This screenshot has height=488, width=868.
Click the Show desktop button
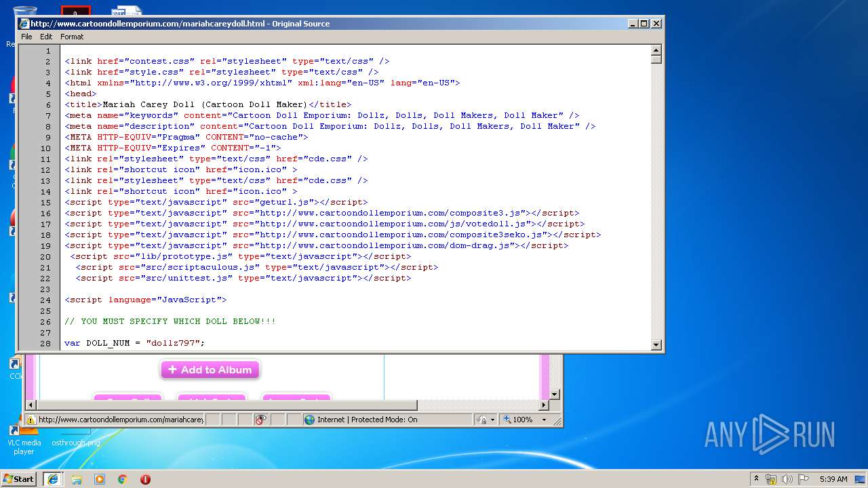coord(860,479)
